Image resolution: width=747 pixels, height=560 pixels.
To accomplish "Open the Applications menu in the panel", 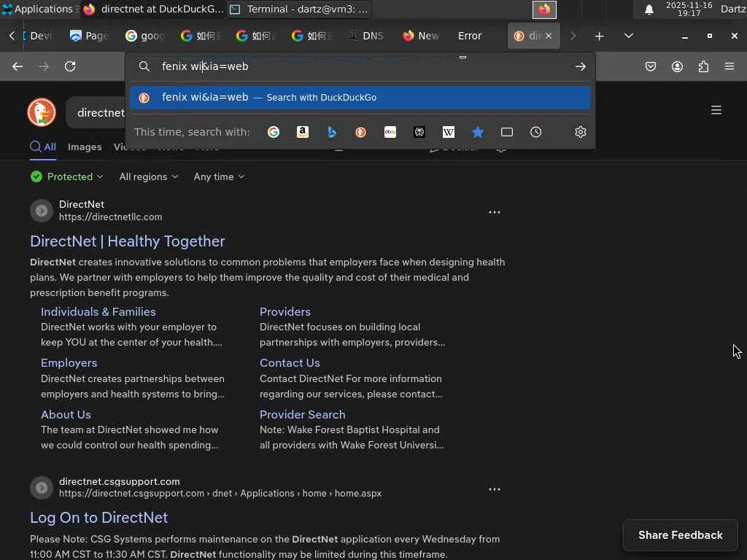I will click(x=38, y=9).
